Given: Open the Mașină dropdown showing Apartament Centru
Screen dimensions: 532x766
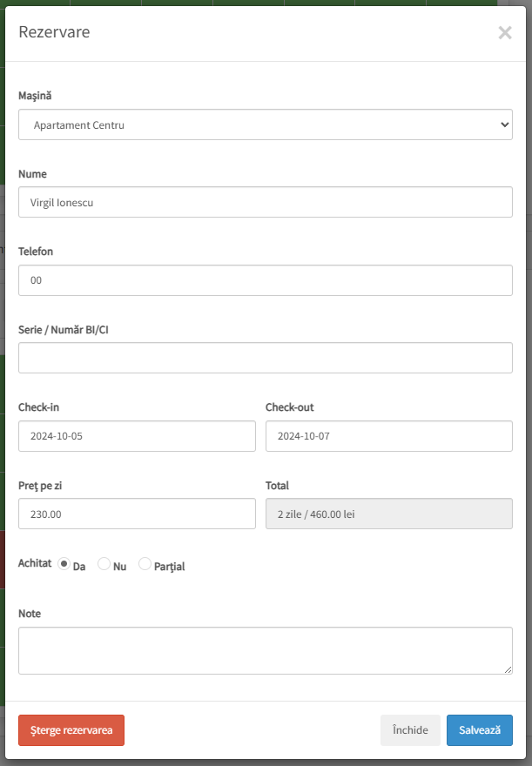Looking at the screenshot, I should click(x=266, y=124).
